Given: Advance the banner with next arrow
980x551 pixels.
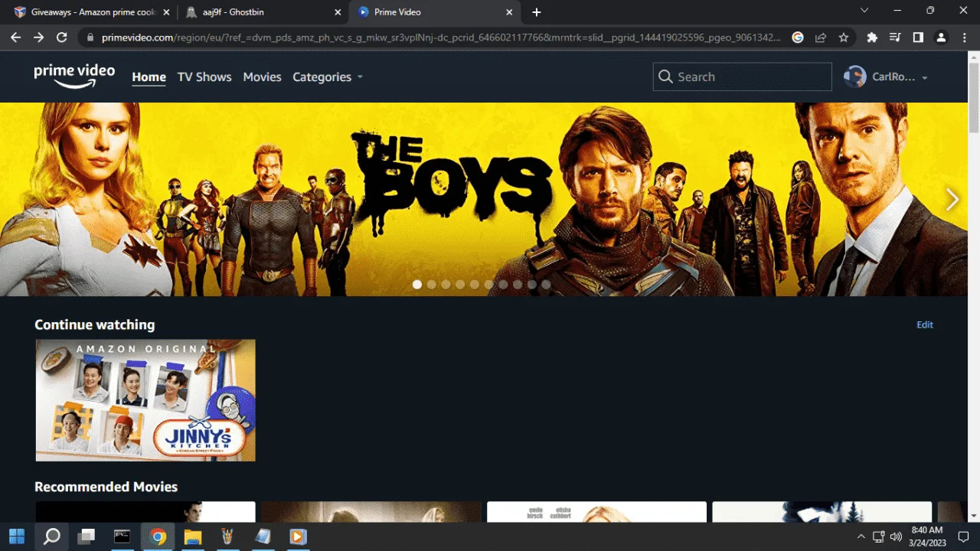Looking at the screenshot, I should click(952, 200).
